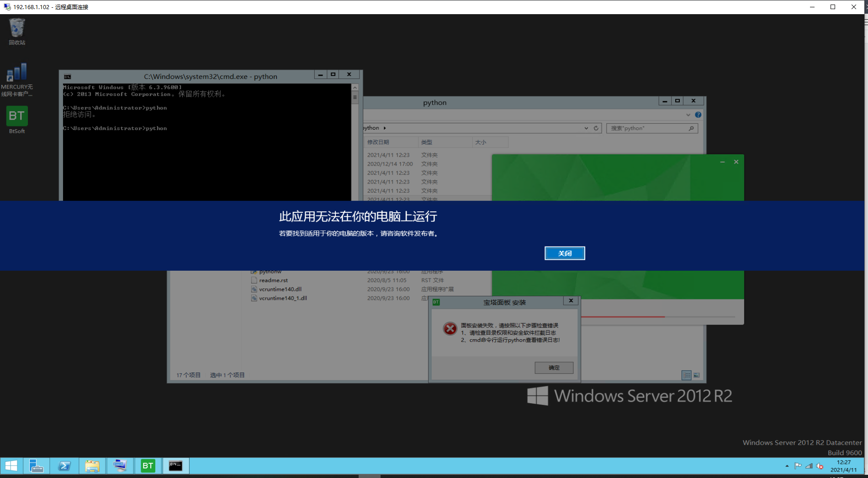Launch PowerShell from the taskbar
The height and width of the screenshot is (478, 868).
point(64,466)
